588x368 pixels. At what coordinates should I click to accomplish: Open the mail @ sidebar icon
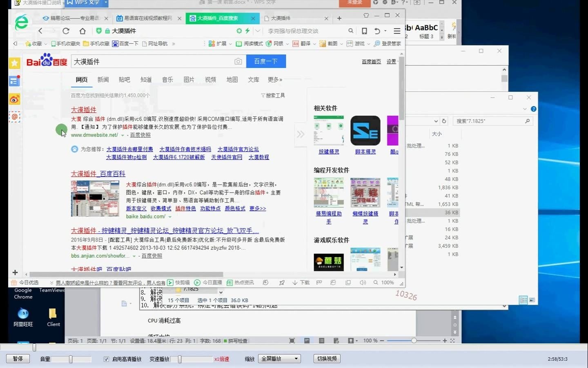(x=15, y=117)
